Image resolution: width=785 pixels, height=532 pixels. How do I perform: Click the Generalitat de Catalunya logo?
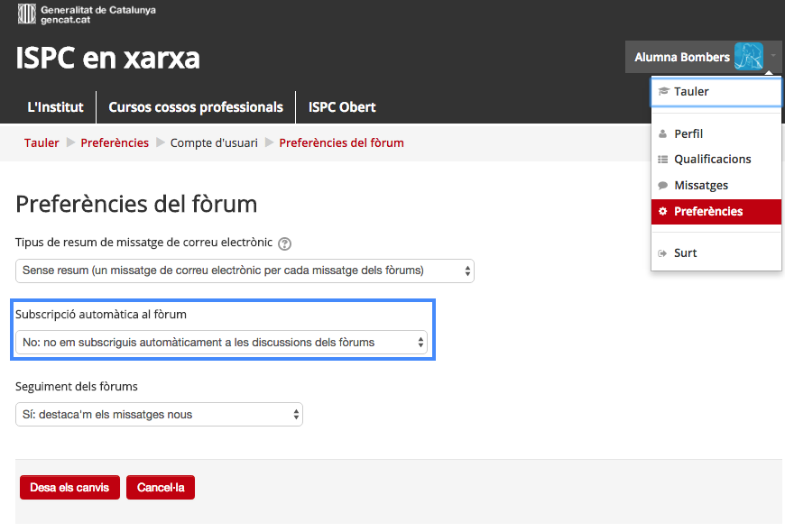[85, 14]
